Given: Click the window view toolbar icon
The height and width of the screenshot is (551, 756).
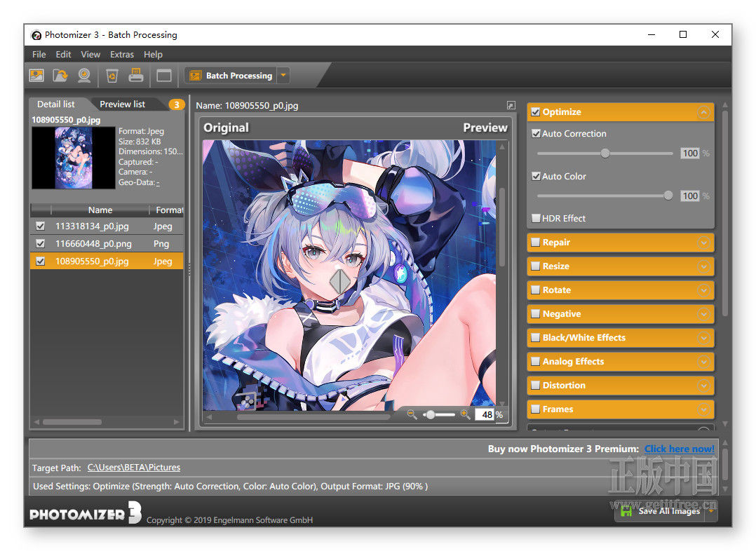Looking at the screenshot, I should tap(164, 76).
